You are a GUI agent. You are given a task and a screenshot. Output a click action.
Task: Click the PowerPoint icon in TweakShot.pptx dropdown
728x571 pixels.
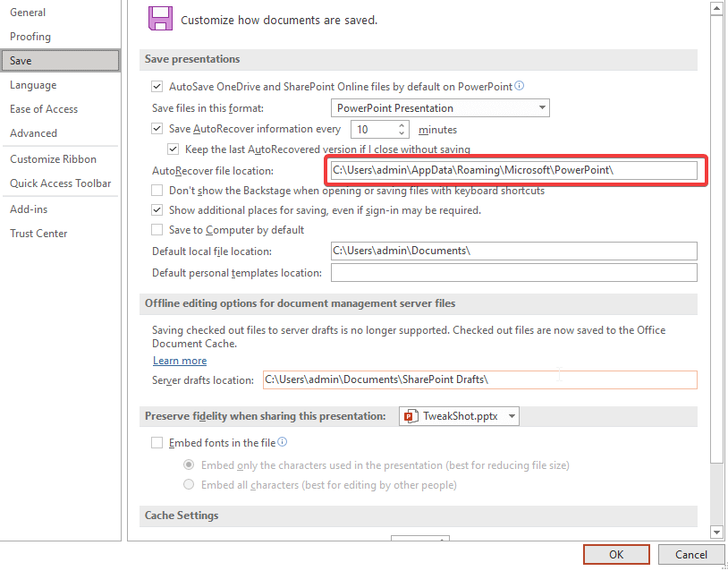410,416
